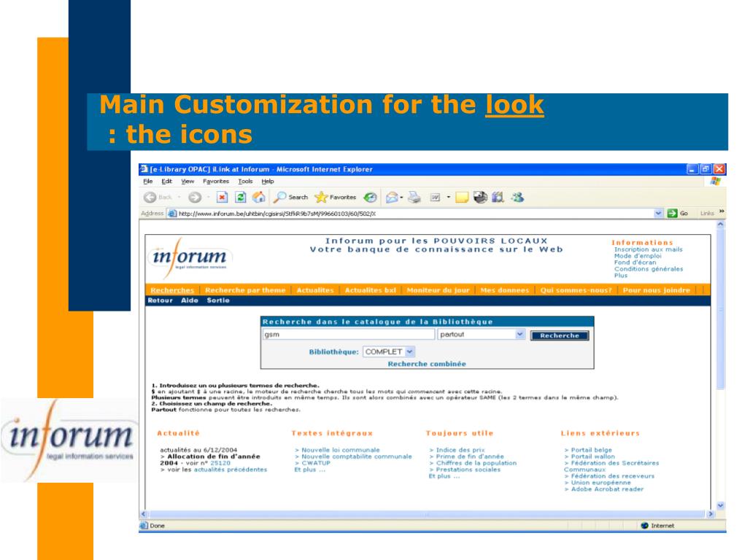Open the Tools menu

(245, 182)
